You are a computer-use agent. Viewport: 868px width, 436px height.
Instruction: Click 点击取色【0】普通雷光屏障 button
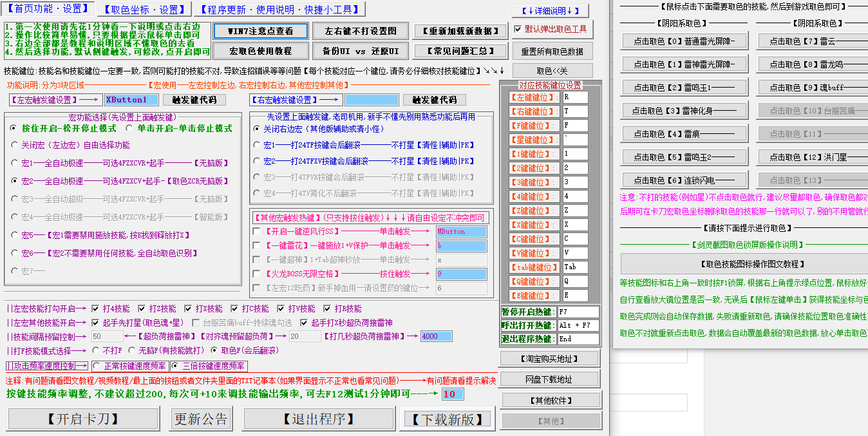coord(683,42)
